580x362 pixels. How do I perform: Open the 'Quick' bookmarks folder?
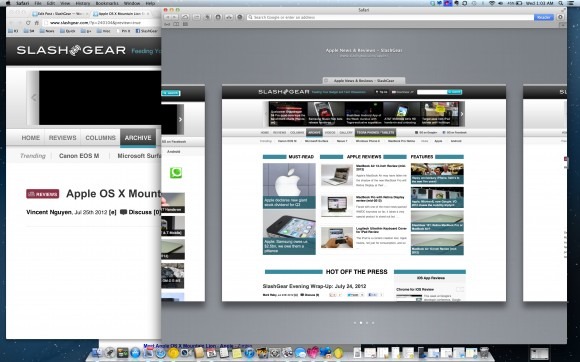coord(67,31)
